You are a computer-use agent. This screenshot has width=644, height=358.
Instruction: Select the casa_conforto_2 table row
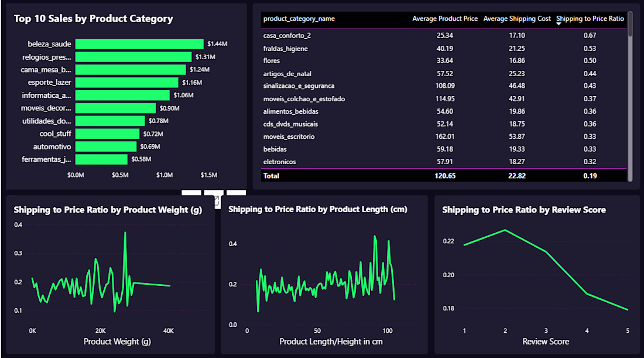[x=444, y=36]
